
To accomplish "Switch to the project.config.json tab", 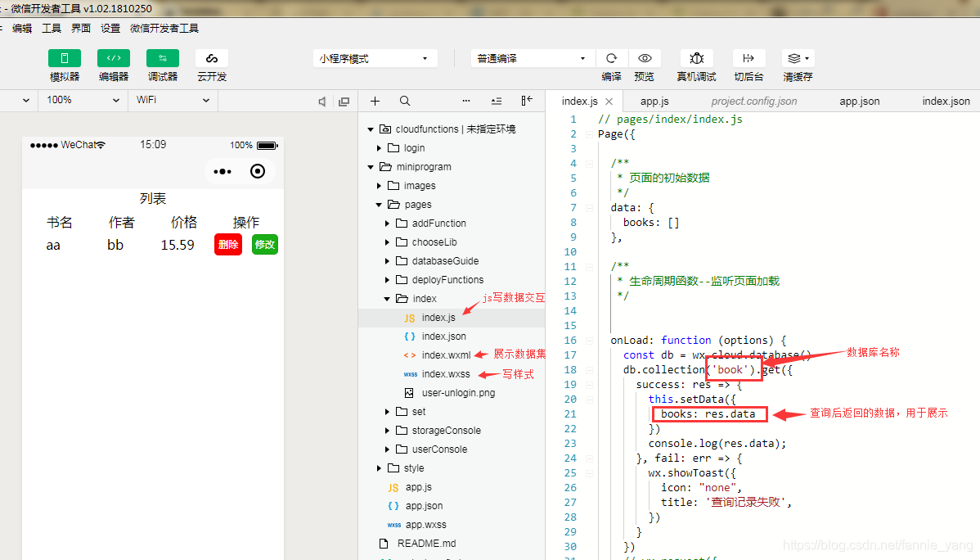I will (x=753, y=101).
